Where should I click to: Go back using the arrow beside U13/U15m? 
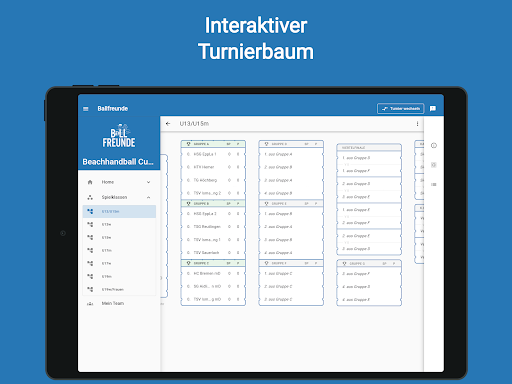pos(168,124)
